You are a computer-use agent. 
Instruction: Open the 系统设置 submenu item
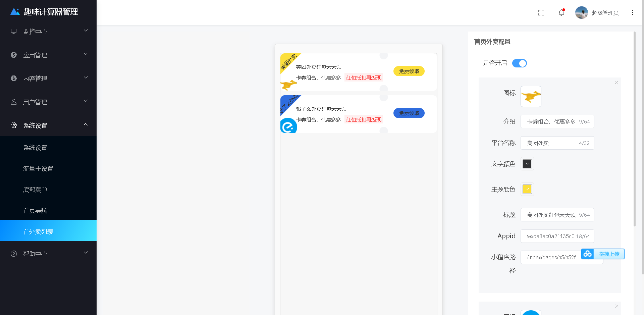(48, 148)
